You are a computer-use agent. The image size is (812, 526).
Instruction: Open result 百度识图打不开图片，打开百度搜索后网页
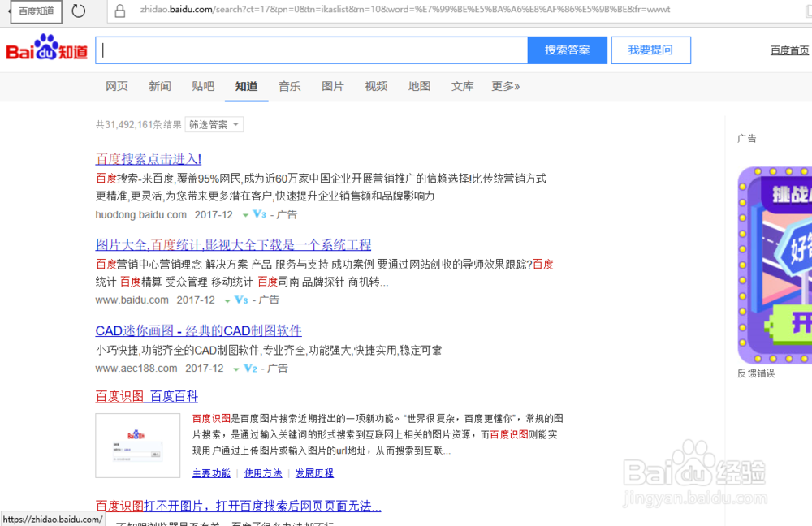coord(238,506)
